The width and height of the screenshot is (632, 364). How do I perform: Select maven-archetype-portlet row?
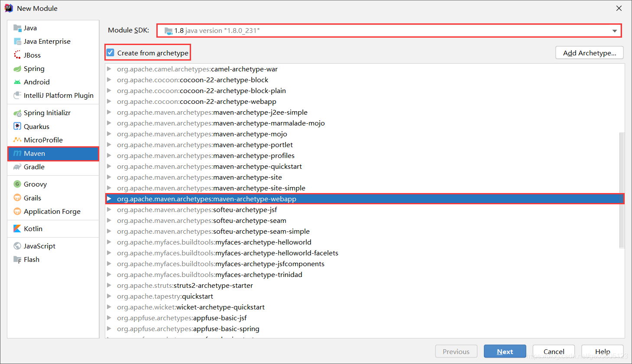[365, 145]
